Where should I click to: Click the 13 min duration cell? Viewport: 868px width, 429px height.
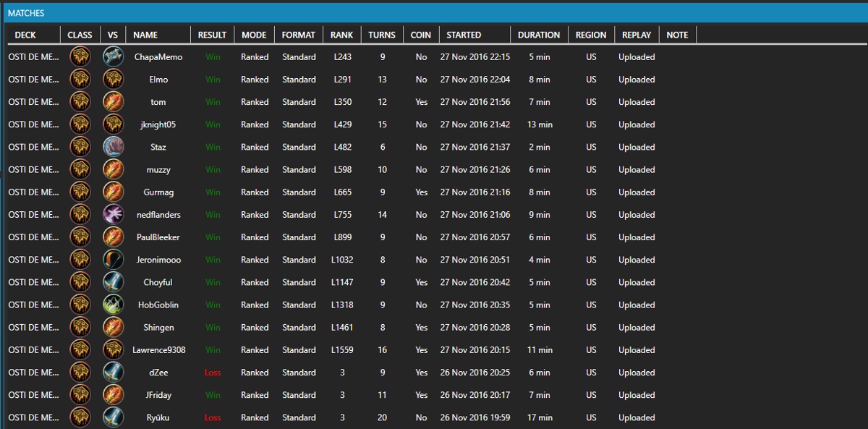(x=540, y=124)
